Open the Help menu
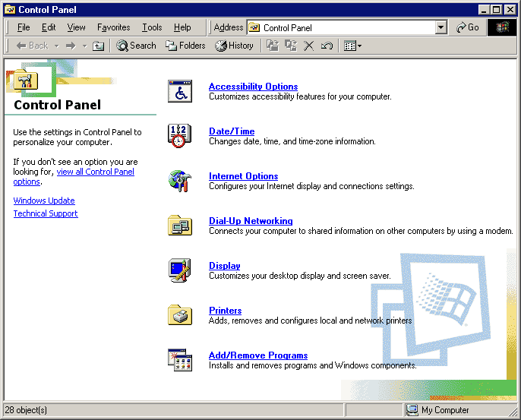The width and height of the screenshot is (521, 420). click(182, 27)
